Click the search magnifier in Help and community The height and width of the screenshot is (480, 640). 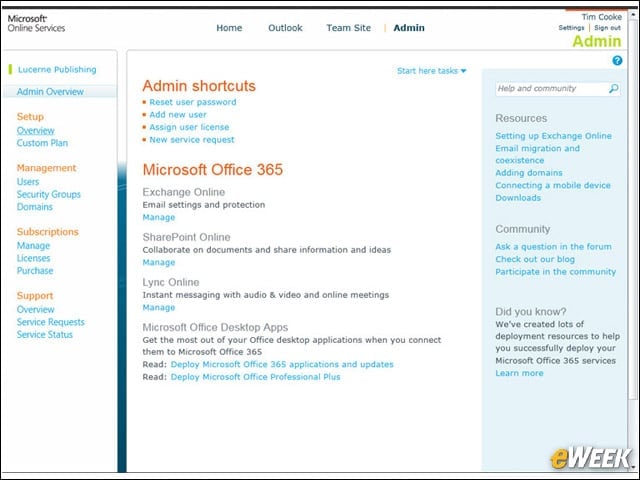click(613, 89)
